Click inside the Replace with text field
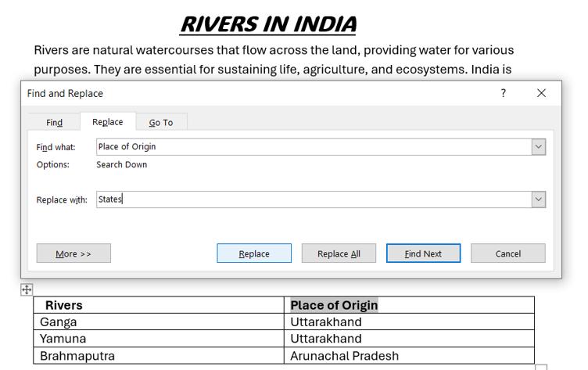588x370 pixels. tap(313, 199)
